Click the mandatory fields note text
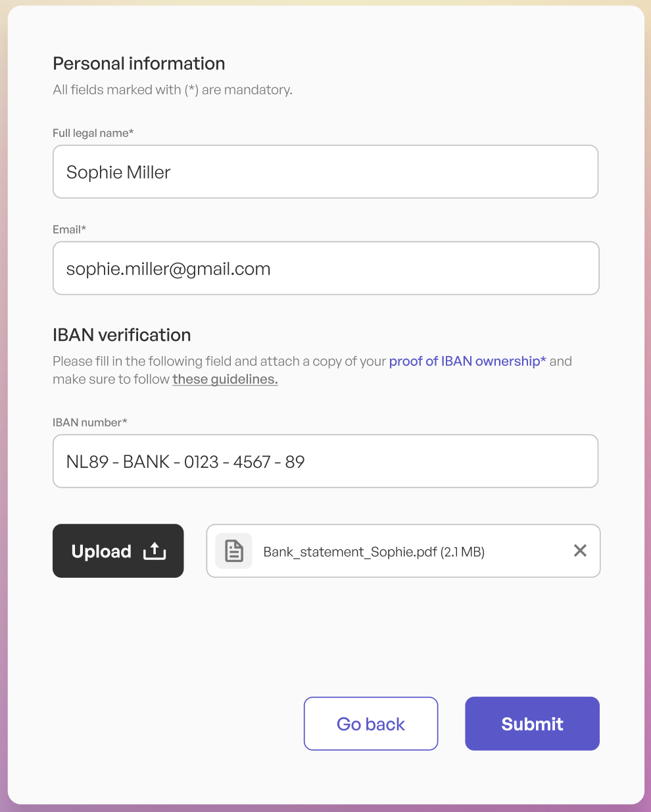Screen dimensions: 651x812 click(x=172, y=90)
